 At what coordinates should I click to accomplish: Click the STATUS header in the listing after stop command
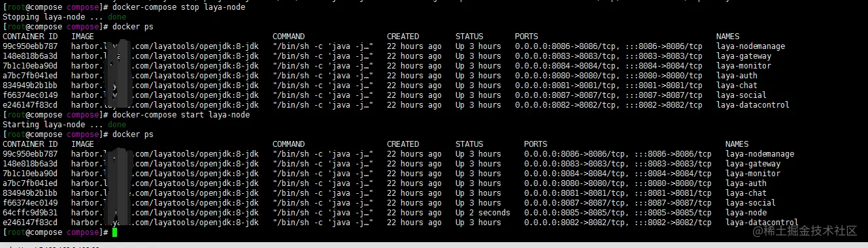(x=469, y=37)
